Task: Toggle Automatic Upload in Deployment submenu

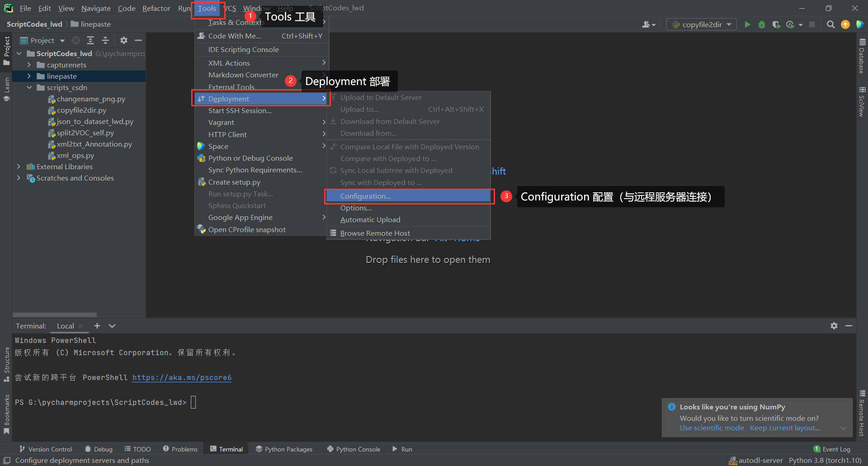Action: 409,219
